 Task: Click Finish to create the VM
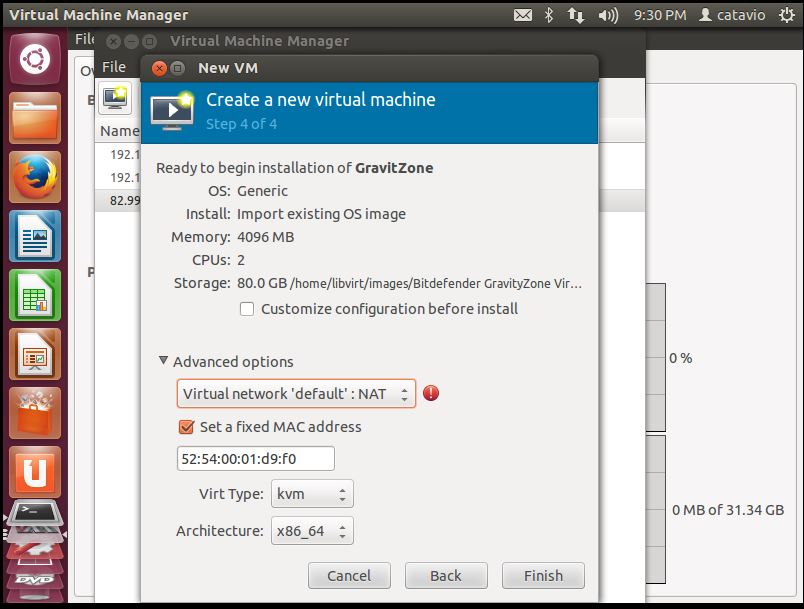[543, 575]
